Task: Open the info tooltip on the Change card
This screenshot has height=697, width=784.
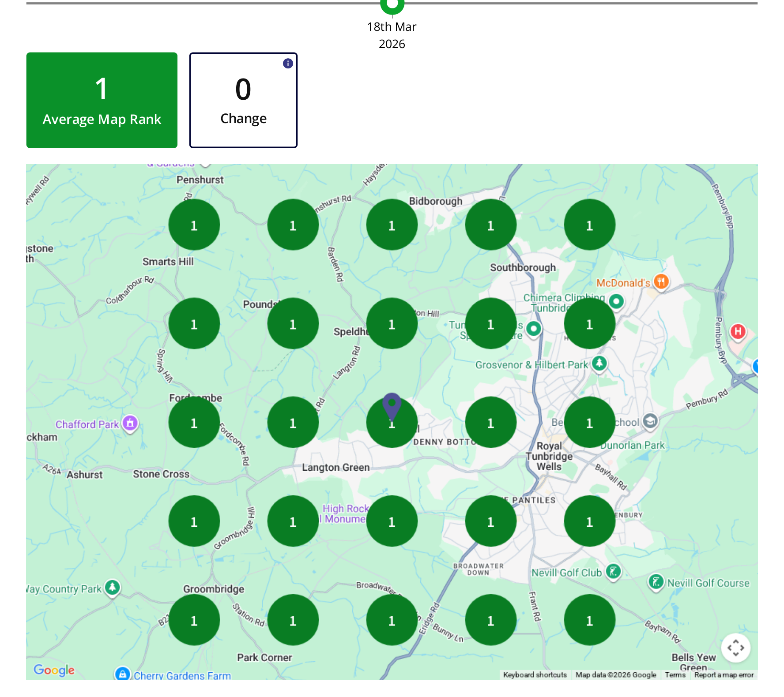Action: point(287,63)
